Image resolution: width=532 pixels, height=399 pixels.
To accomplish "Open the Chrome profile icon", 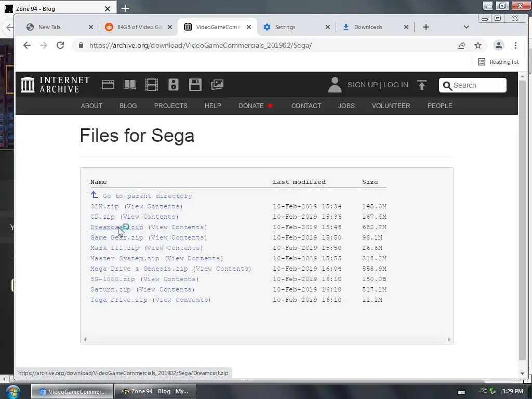I will pos(498,46).
